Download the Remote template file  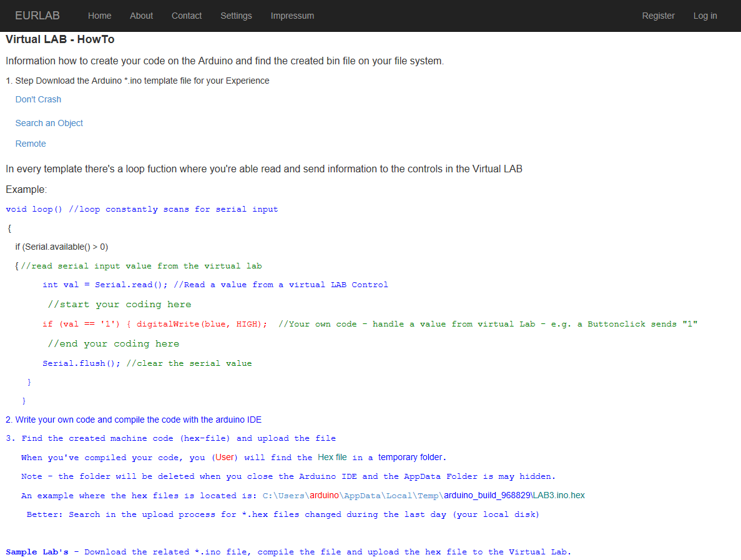point(31,144)
